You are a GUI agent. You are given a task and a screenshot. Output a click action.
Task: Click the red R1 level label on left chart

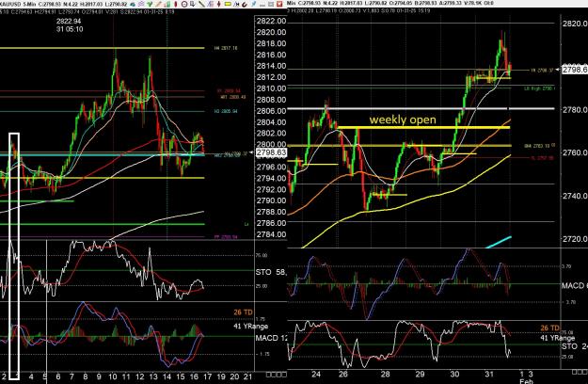point(229,90)
